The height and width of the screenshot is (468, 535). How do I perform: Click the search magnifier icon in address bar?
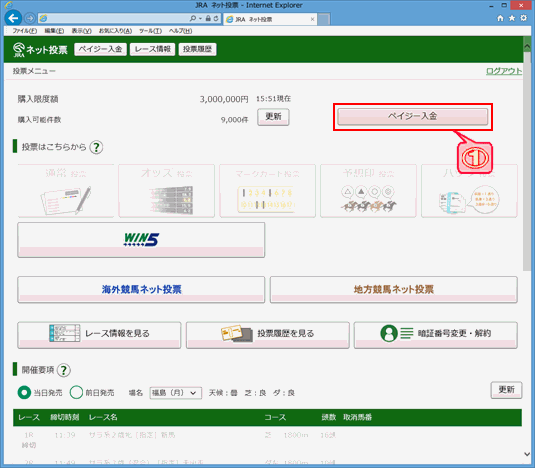tap(193, 18)
